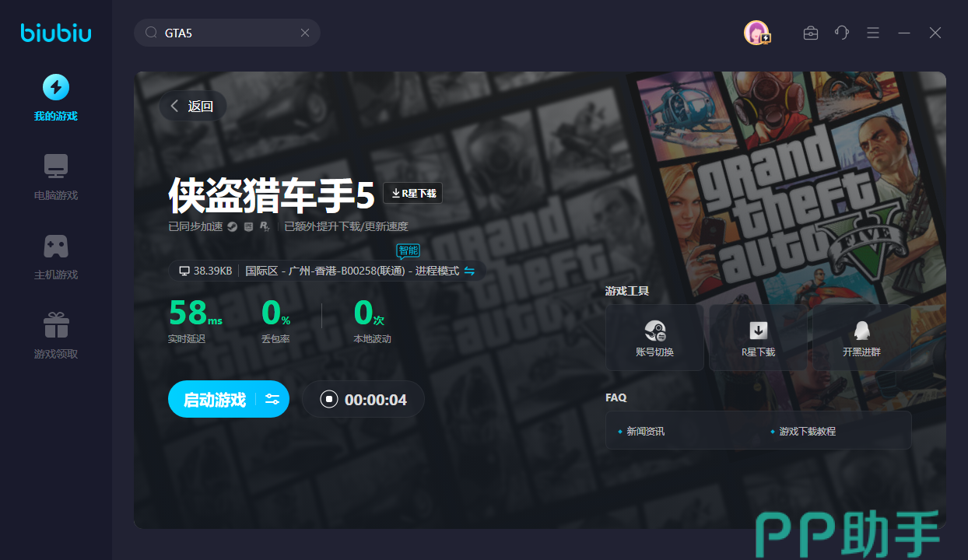Click the GTA5 search field
The height and width of the screenshot is (560, 968).
point(227,33)
